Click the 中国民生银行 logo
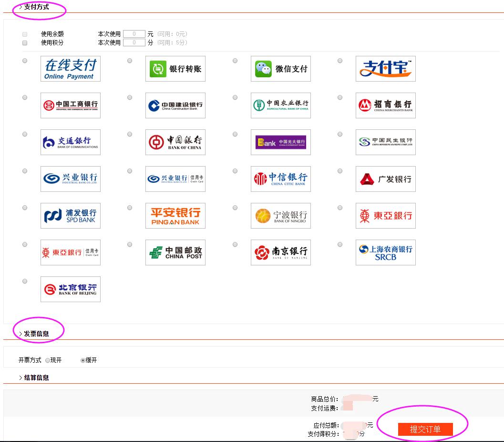Viewport: 504px width, 442px height. pos(385,142)
